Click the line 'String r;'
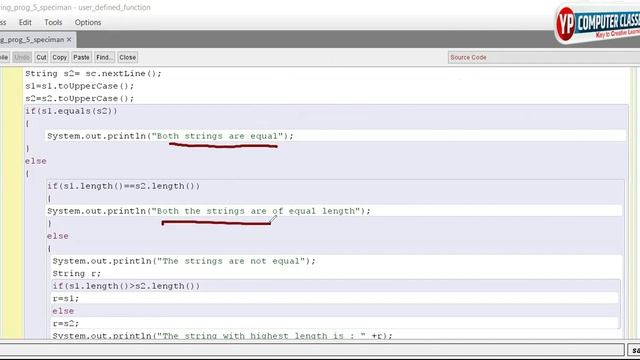The image size is (640, 360). 77,273
